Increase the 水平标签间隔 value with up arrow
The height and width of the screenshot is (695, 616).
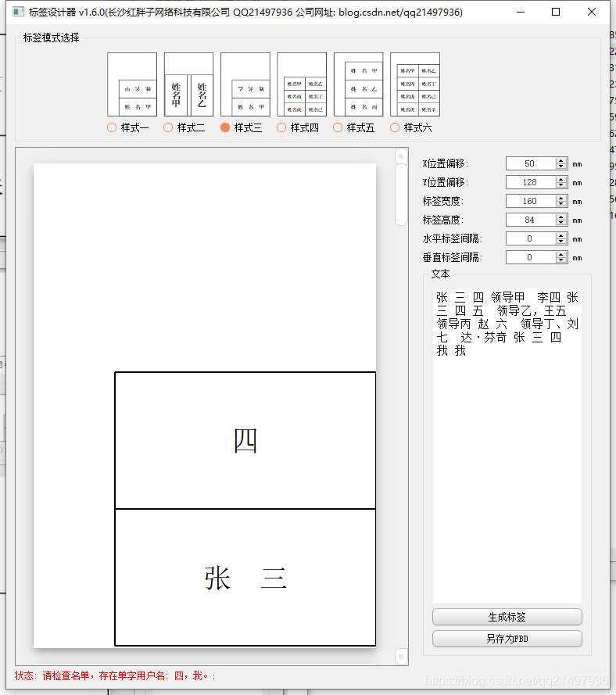(x=561, y=235)
